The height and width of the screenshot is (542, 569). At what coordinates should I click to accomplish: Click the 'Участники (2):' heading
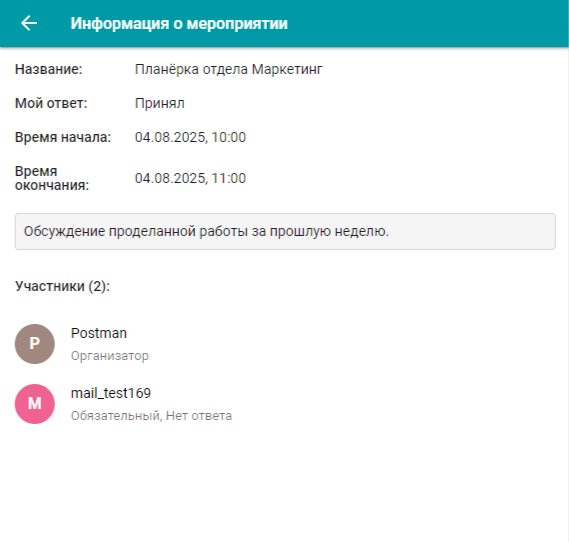[x=62, y=286]
